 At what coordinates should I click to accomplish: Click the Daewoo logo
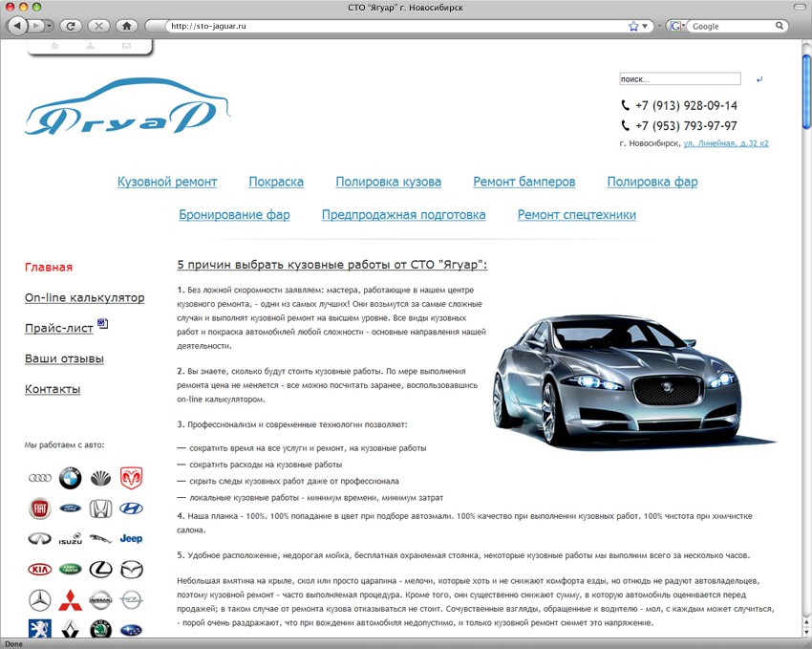[x=100, y=478]
